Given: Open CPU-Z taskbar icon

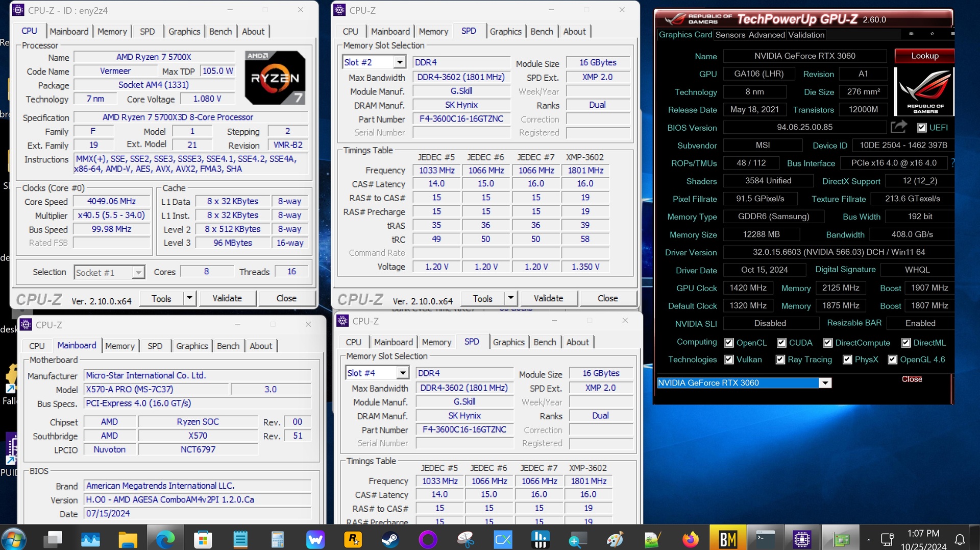Looking at the screenshot, I should [x=802, y=539].
